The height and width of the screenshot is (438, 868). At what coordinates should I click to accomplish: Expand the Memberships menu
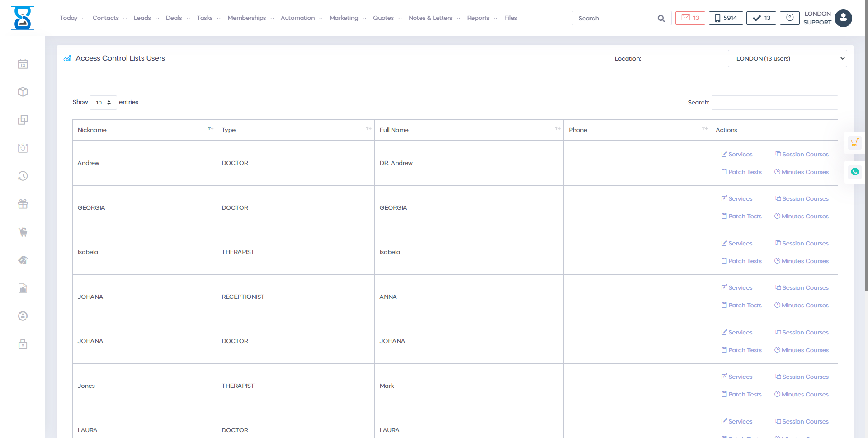click(x=250, y=18)
